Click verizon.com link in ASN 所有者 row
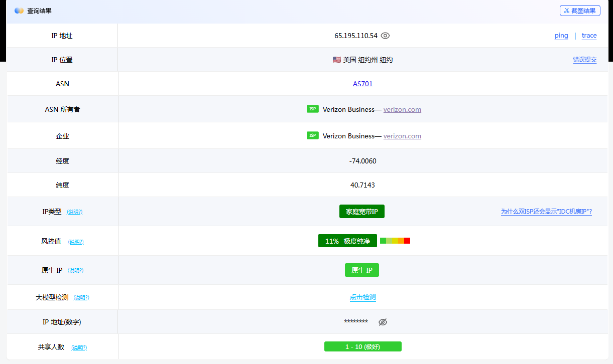The height and width of the screenshot is (364, 613). [x=402, y=109]
